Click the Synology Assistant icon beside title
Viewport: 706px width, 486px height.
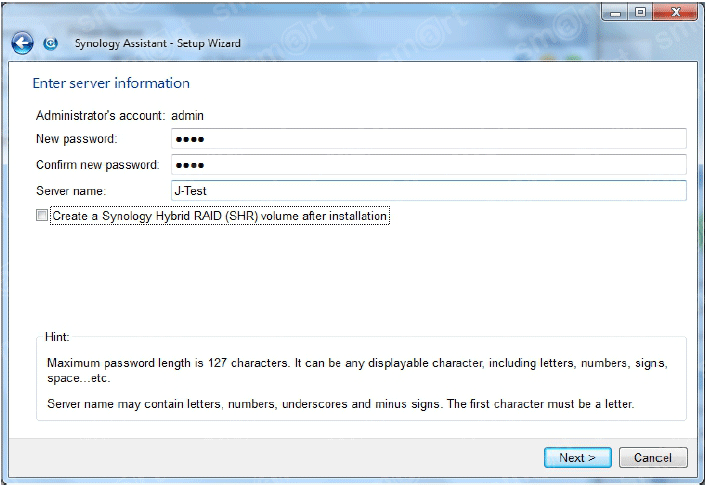50,43
